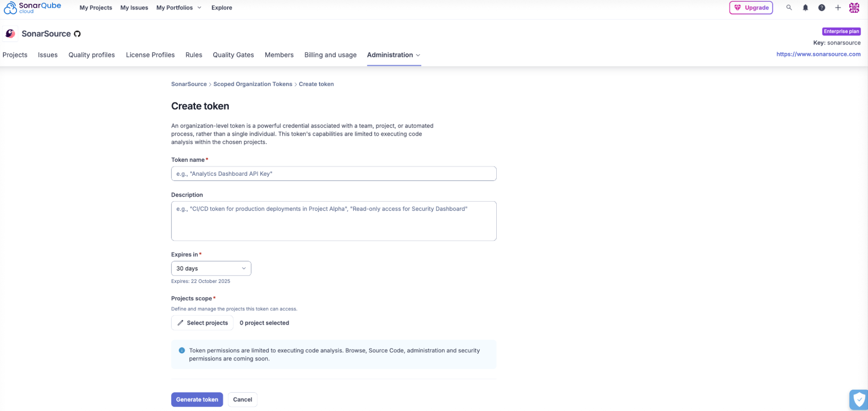Viewport: 868px width, 411px height.
Task: Open the notifications bell
Action: pyautogui.click(x=805, y=8)
